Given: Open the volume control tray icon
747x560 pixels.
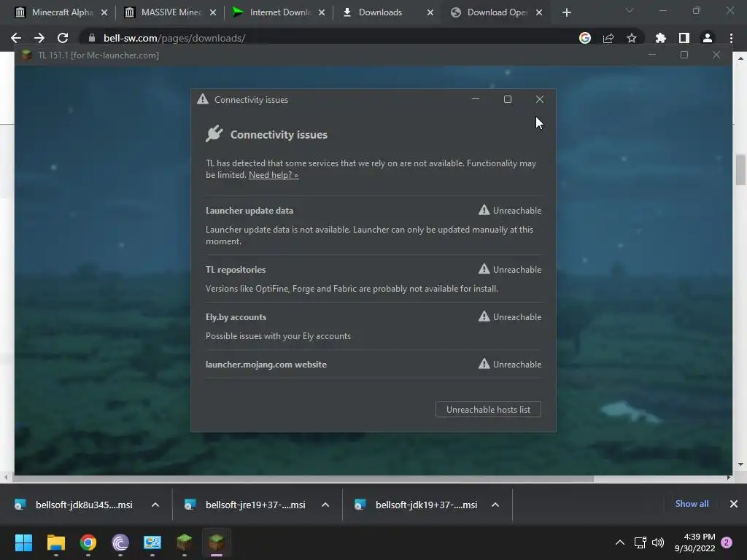Looking at the screenshot, I should click(658, 542).
